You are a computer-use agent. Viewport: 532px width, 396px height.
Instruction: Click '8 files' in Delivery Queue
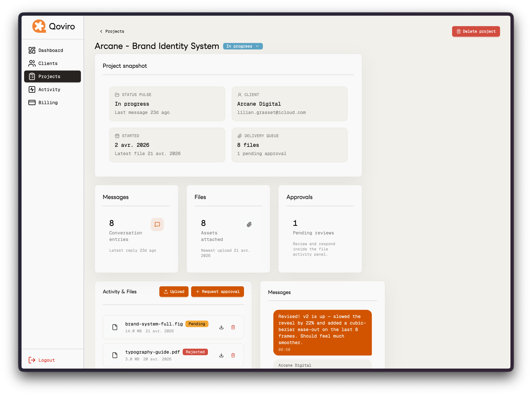(248, 145)
